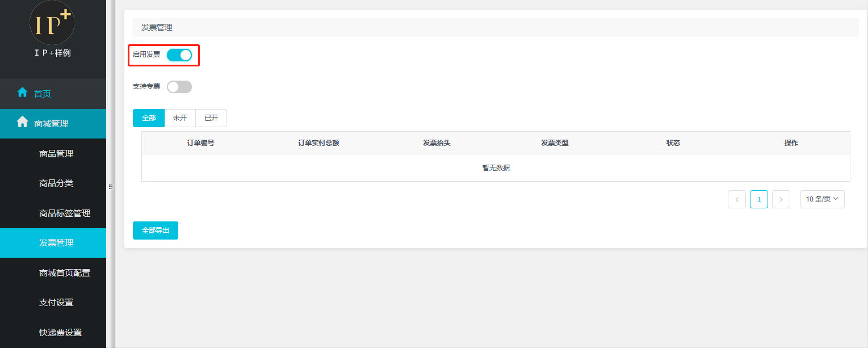Image resolution: width=868 pixels, height=348 pixels.
Task: Select the 全部 filter tab
Action: (149, 118)
